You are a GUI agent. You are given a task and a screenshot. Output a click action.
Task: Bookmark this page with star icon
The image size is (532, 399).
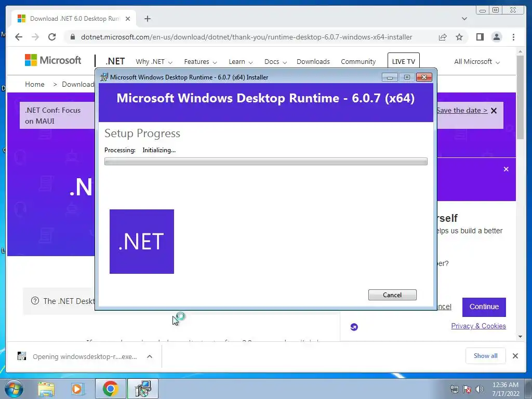pyautogui.click(x=459, y=37)
